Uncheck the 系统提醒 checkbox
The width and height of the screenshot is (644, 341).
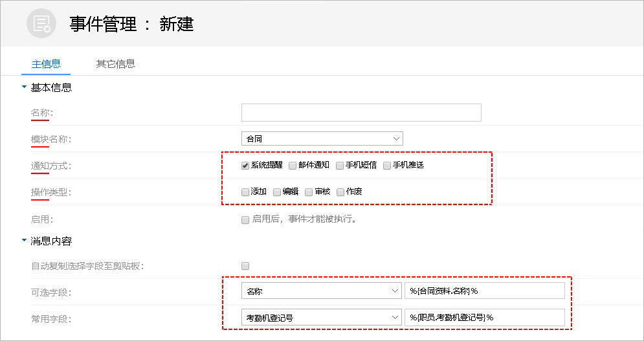point(245,166)
